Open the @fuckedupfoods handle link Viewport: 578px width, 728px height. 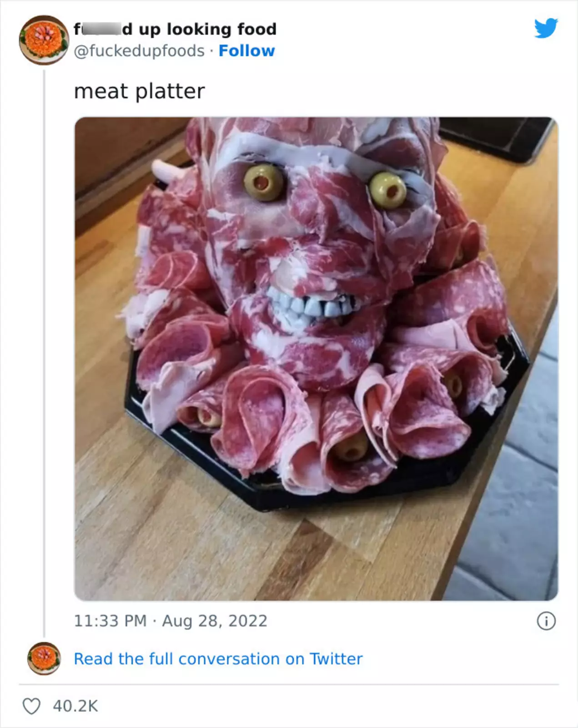139,51
